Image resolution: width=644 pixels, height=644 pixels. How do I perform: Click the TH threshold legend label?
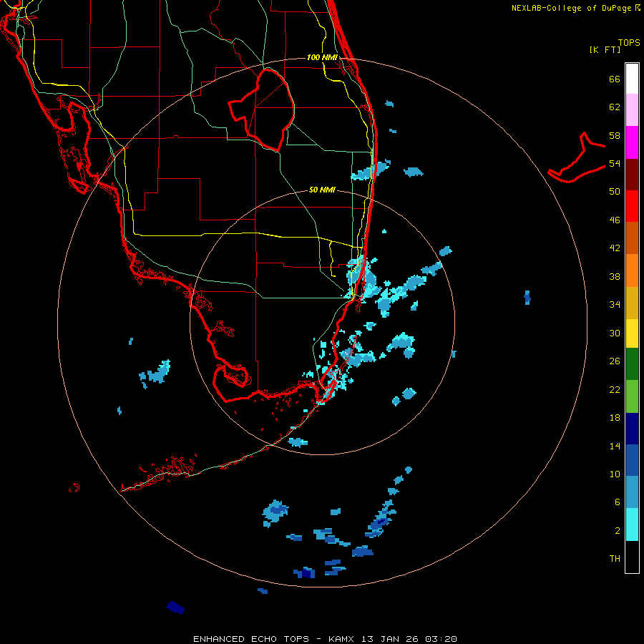[x=615, y=559]
